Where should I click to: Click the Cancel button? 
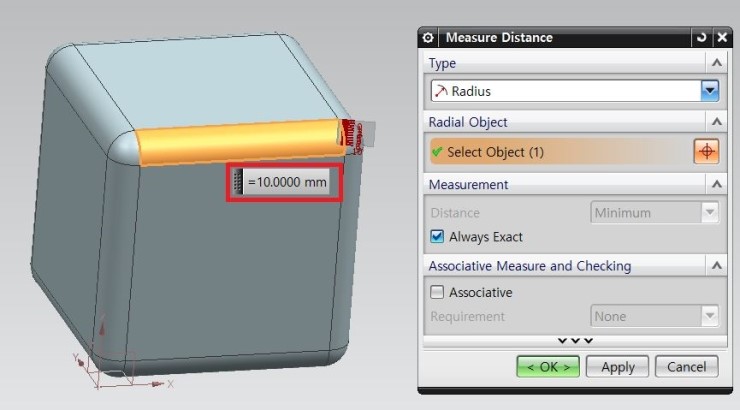coord(686,367)
